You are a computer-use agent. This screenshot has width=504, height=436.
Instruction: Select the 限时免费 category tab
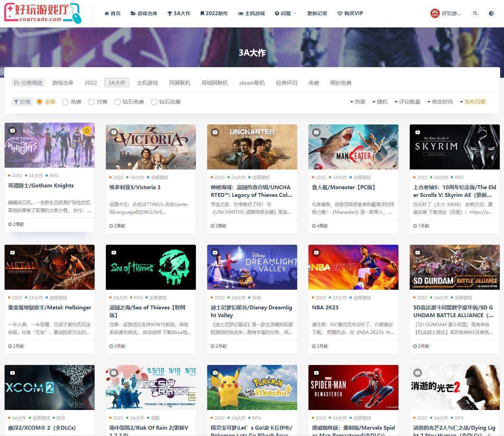click(341, 83)
